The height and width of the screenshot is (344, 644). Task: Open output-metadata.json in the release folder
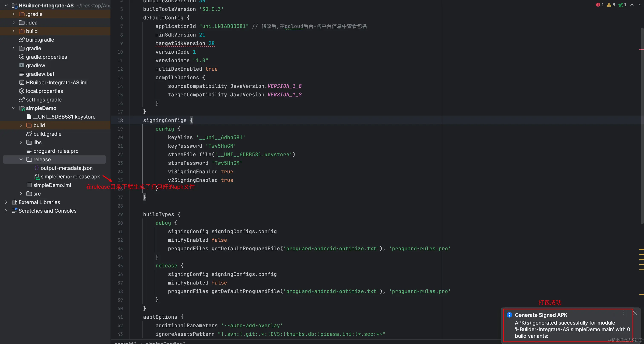[x=66, y=168]
